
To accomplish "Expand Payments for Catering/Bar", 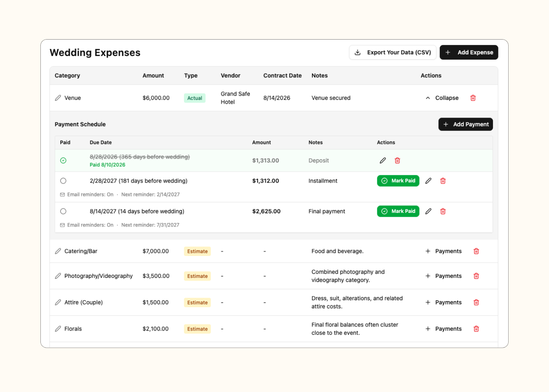I will [x=444, y=251].
